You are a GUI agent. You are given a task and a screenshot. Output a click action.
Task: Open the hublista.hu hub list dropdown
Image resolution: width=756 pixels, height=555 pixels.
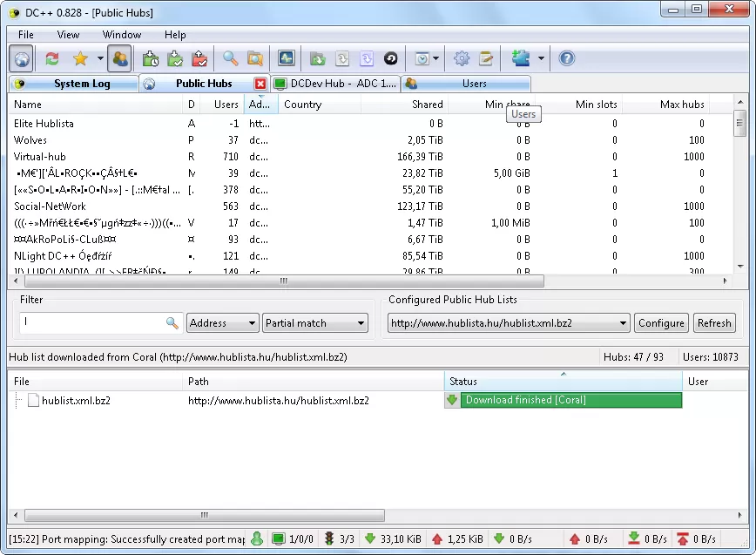coord(508,322)
